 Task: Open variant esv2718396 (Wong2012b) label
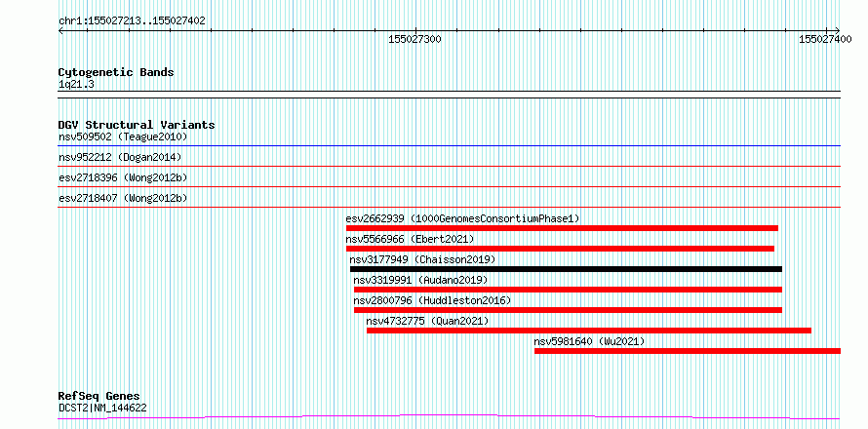(x=123, y=177)
